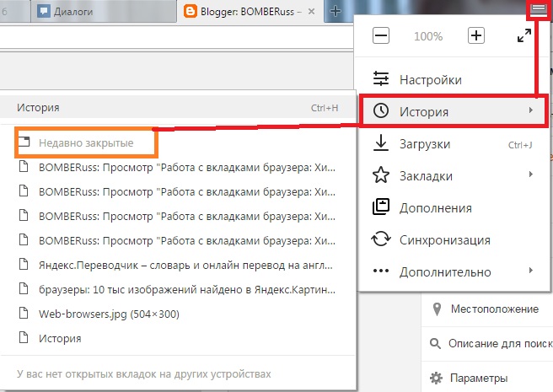Open the Дополнительно menu entry
Image resolution: width=553 pixels, height=392 pixels.
(454, 272)
